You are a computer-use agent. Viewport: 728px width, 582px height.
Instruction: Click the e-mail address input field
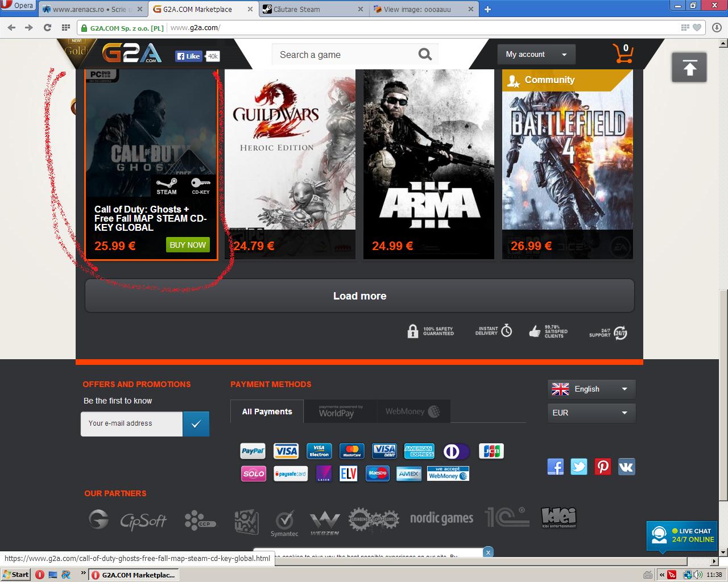click(x=132, y=424)
